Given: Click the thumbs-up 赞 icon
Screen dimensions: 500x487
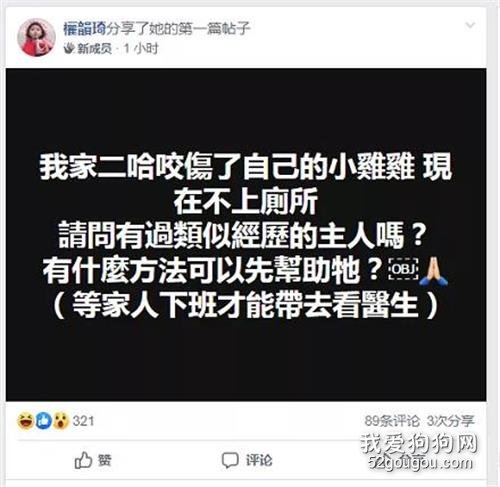Looking at the screenshot, I should coord(83,460).
